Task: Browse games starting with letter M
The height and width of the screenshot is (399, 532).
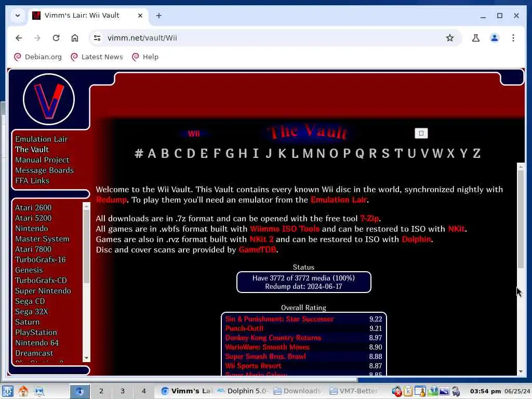Action: [308, 153]
